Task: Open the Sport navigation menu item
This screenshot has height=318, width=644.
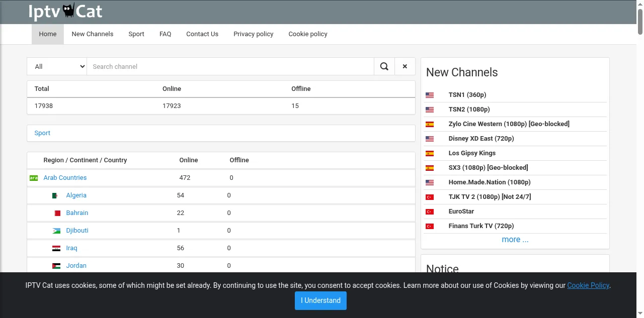Action: (x=136, y=34)
